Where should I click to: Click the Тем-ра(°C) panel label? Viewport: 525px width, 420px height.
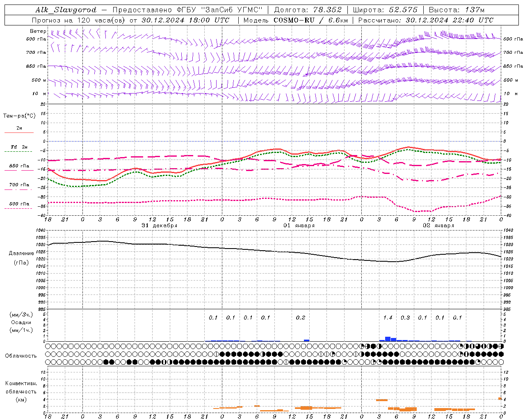(x=19, y=116)
